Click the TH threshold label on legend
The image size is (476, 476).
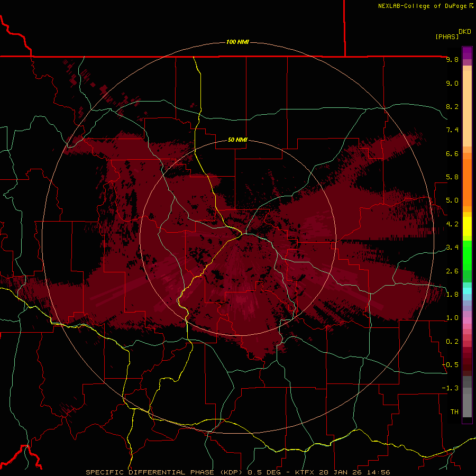[454, 412]
